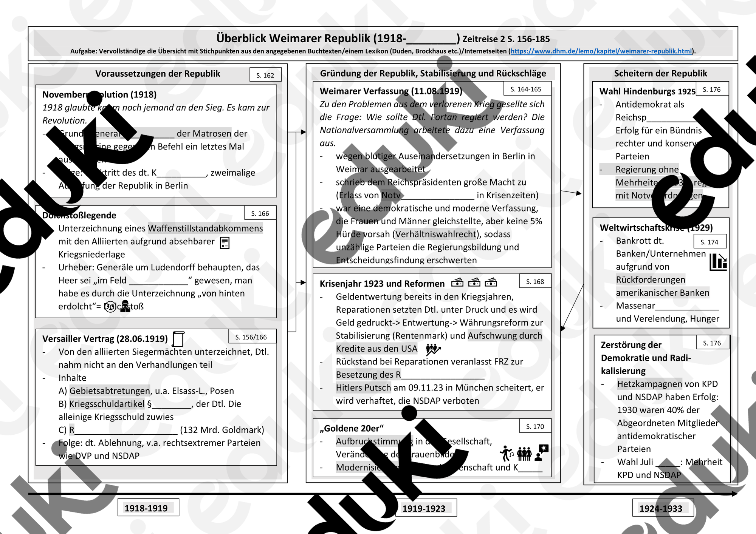The height and width of the screenshot is (534, 756).
Task: Click the highlighted word 'Hetzkampagnen'
Action: pyautogui.click(x=649, y=384)
